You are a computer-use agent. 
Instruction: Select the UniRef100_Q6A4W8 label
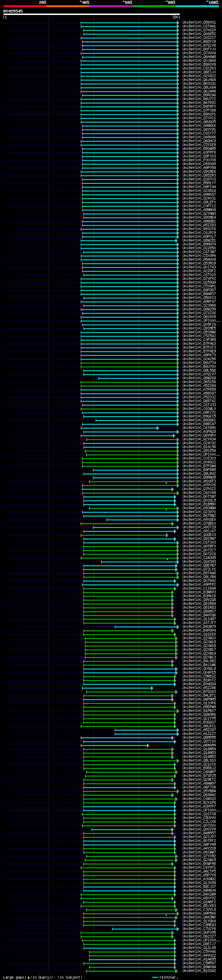tap(199, 57)
